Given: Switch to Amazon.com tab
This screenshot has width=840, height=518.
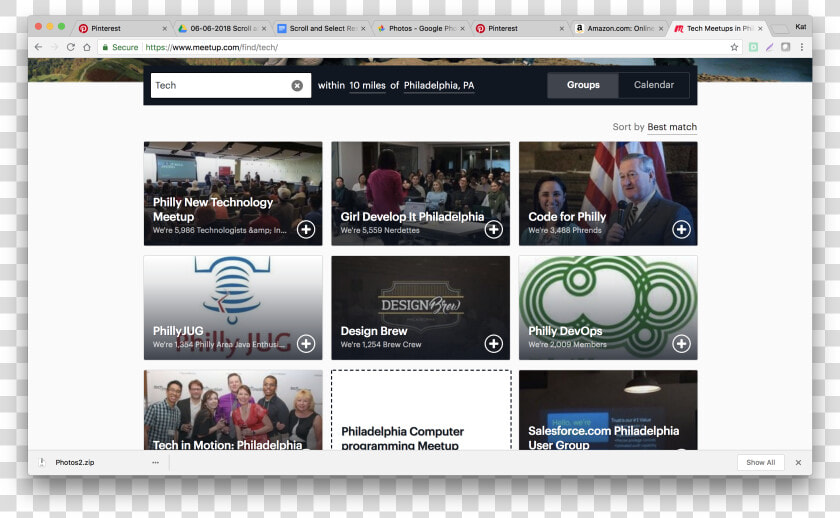Looking at the screenshot, I should point(618,28).
